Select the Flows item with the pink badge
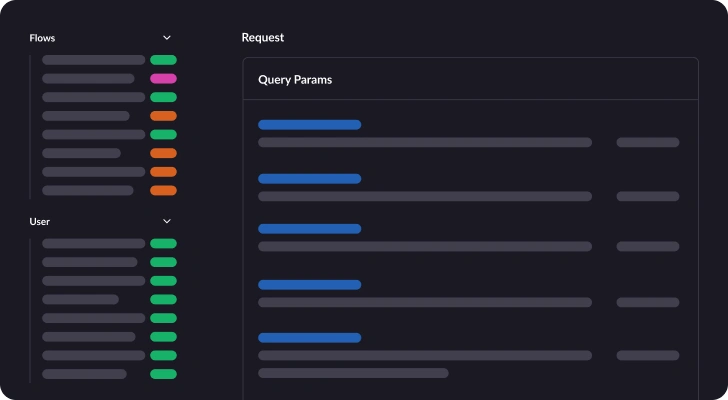Image resolution: width=728 pixels, height=400 pixels. click(88, 78)
